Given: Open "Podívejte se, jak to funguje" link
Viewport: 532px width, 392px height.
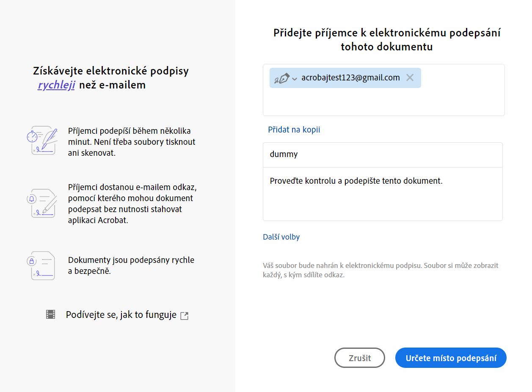Looking at the screenshot, I should click(121, 315).
